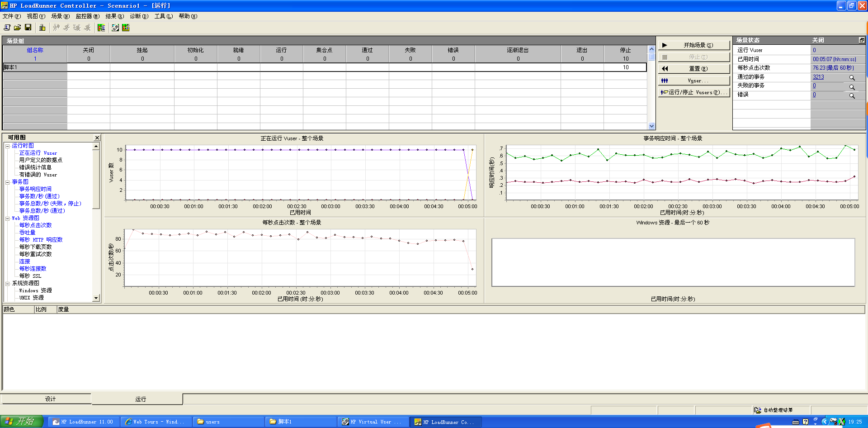Click the New Scenario toolbar icon

(7, 28)
